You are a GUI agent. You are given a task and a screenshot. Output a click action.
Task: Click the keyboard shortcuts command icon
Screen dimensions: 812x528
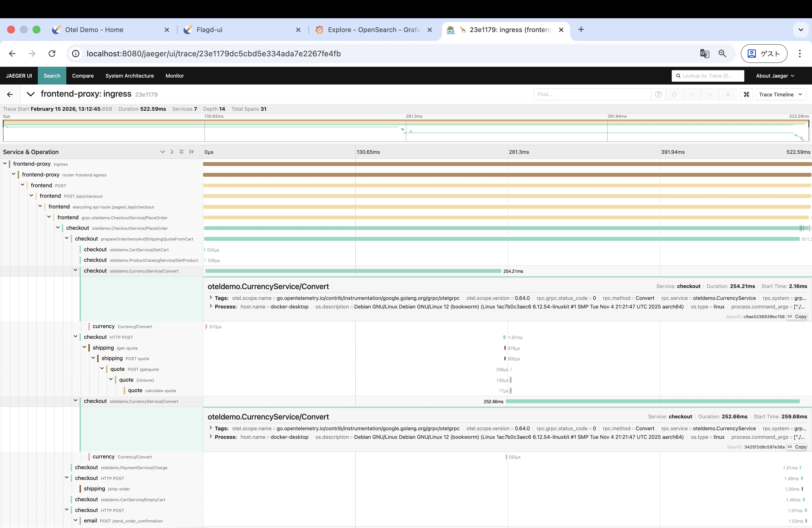pos(746,94)
